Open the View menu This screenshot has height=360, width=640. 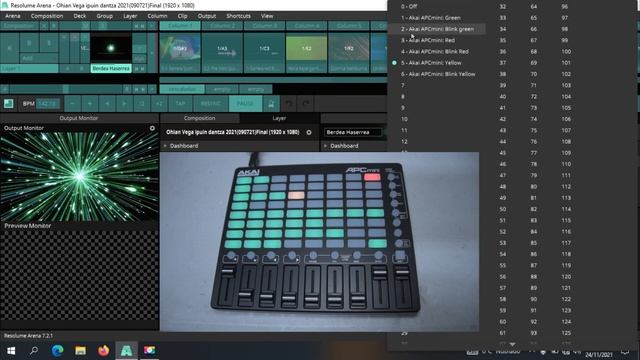[x=267, y=16]
